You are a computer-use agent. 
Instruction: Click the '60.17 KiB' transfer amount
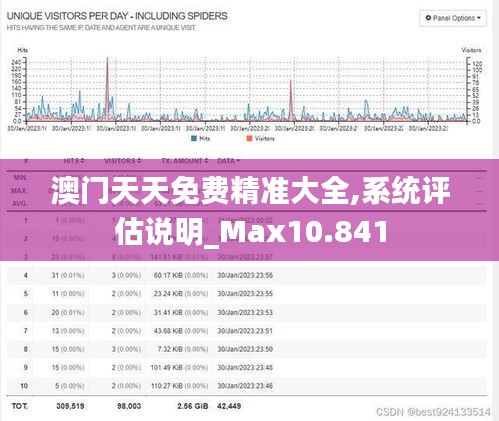tap(168, 275)
